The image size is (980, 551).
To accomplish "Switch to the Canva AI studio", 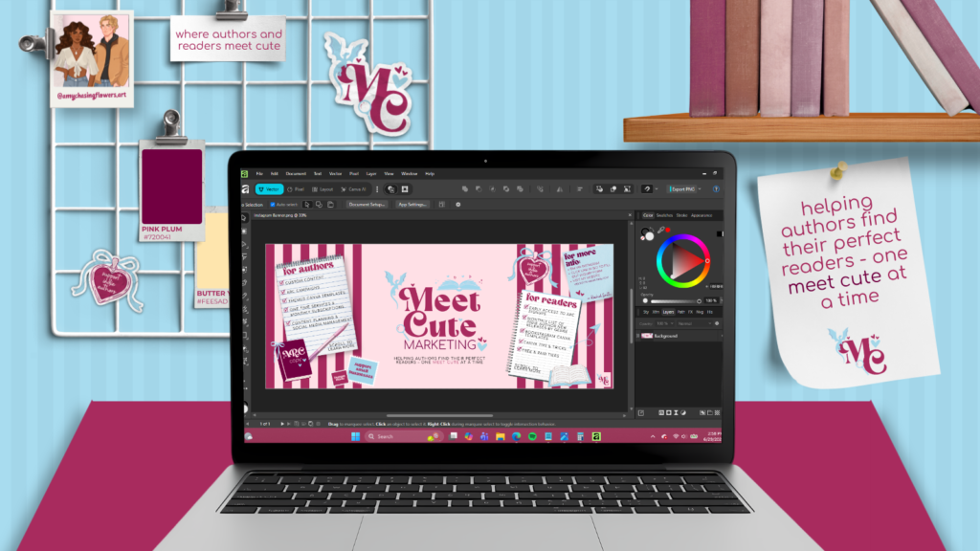I will coord(354,189).
